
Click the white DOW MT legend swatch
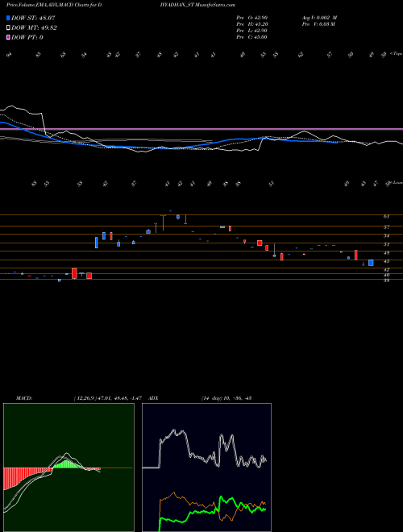pyautogui.click(x=8, y=28)
